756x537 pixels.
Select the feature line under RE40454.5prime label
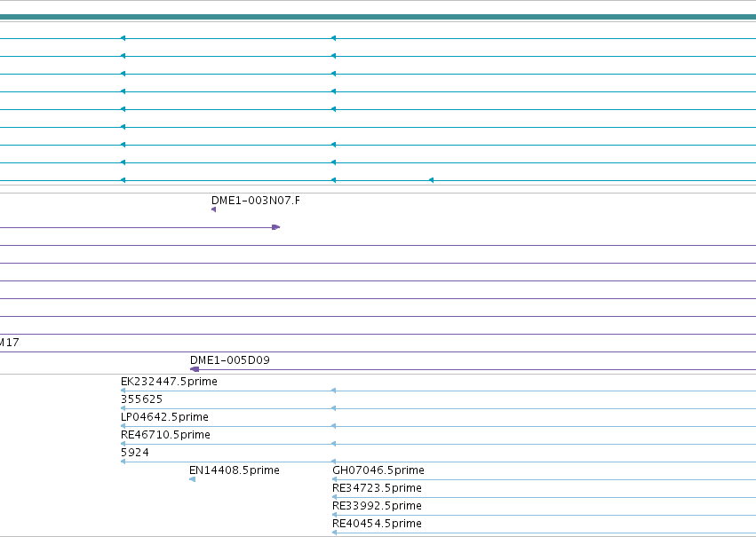click(x=544, y=533)
